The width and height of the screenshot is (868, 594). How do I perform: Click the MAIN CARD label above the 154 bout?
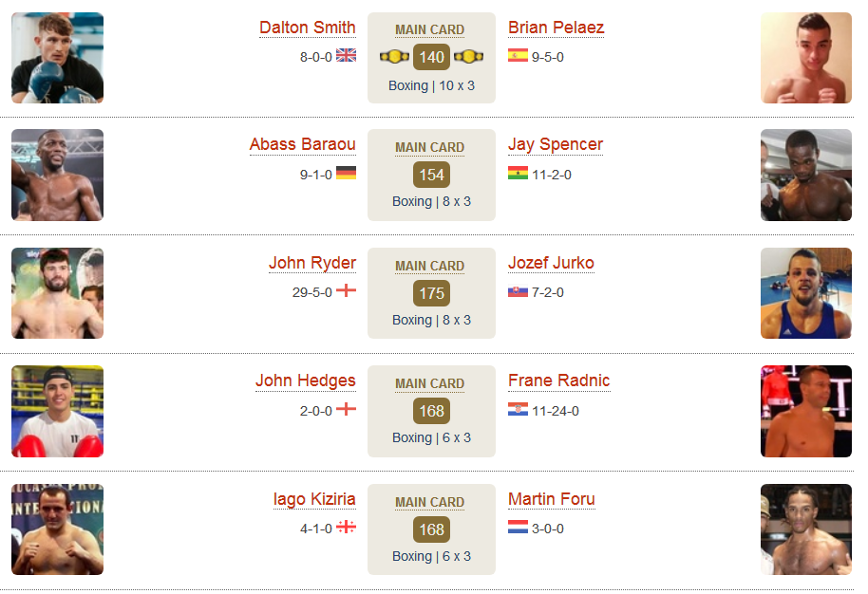[429, 148]
